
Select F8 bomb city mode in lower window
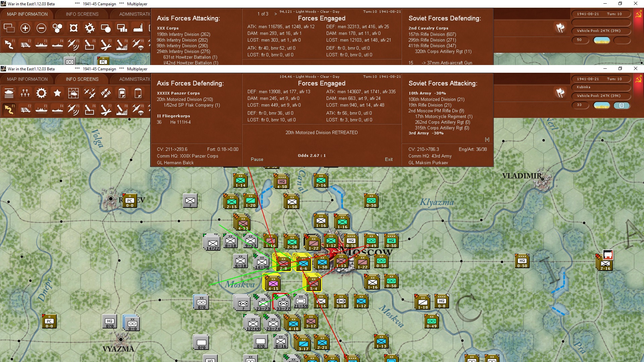point(122,110)
